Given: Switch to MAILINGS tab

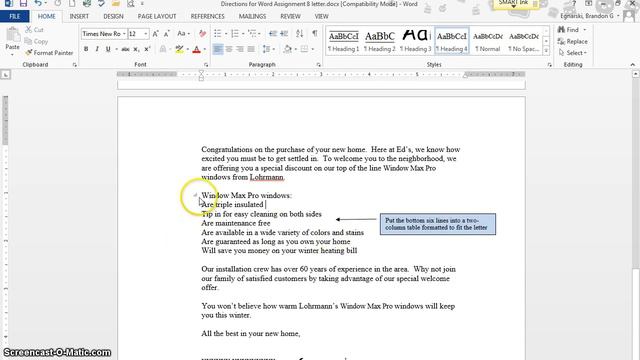Looking at the screenshot, I should 252,16.
